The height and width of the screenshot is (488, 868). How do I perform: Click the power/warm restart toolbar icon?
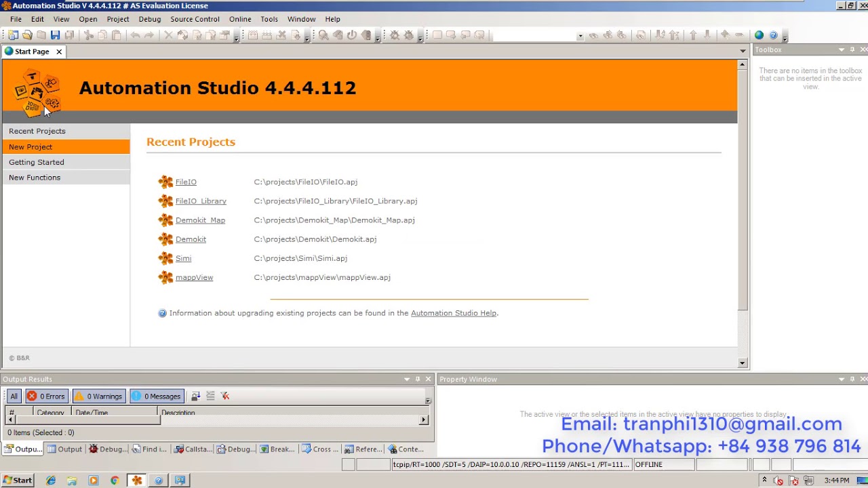[352, 35]
